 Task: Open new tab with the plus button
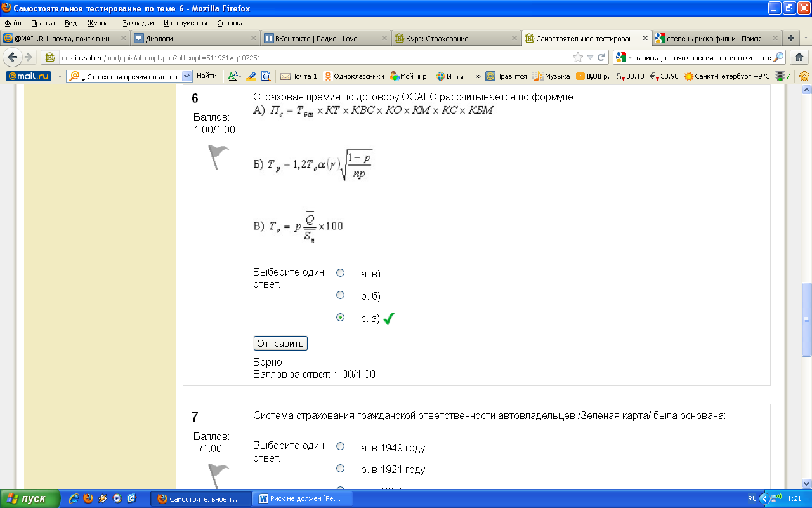(790, 38)
